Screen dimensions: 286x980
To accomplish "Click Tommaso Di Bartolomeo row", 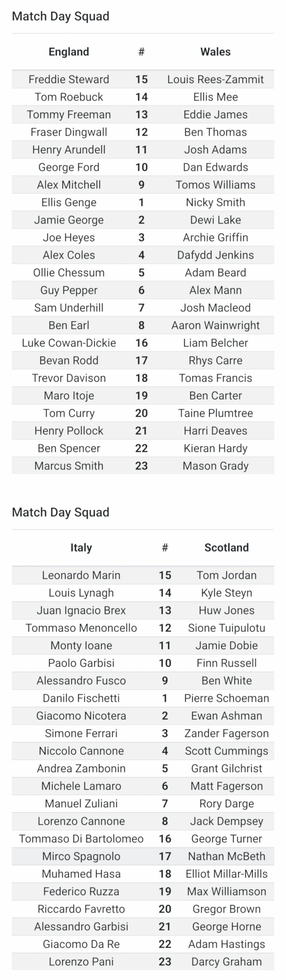I will tap(143, 839).
